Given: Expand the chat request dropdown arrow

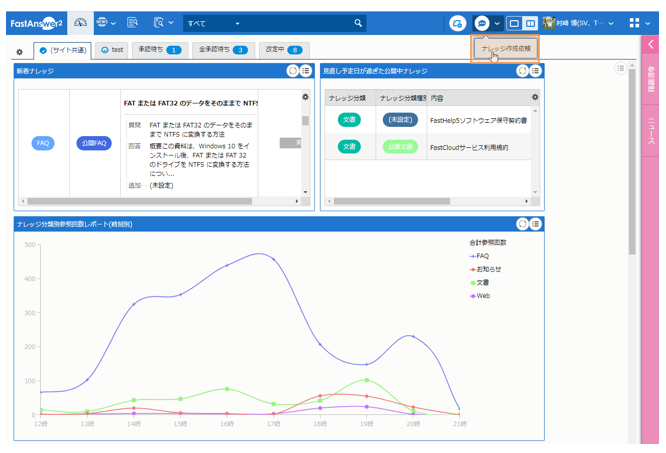Looking at the screenshot, I should pyautogui.click(x=497, y=22).
